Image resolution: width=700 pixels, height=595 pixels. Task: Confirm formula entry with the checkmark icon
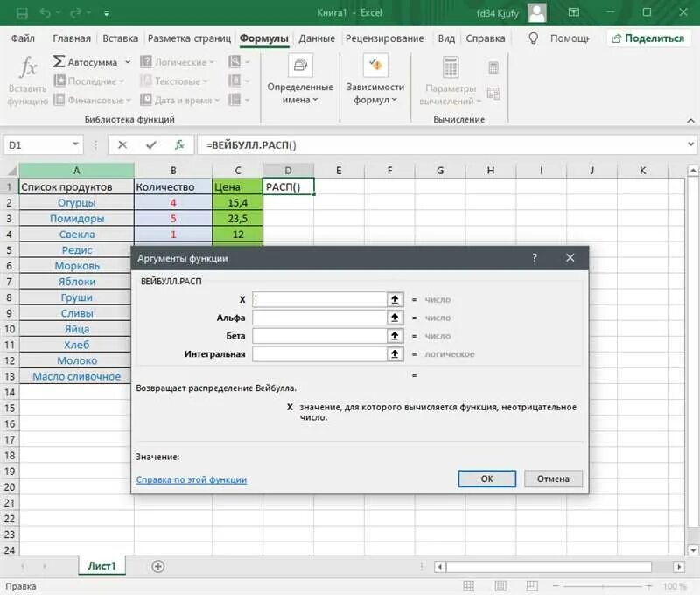pyautogui.click(x=150, y=144)
